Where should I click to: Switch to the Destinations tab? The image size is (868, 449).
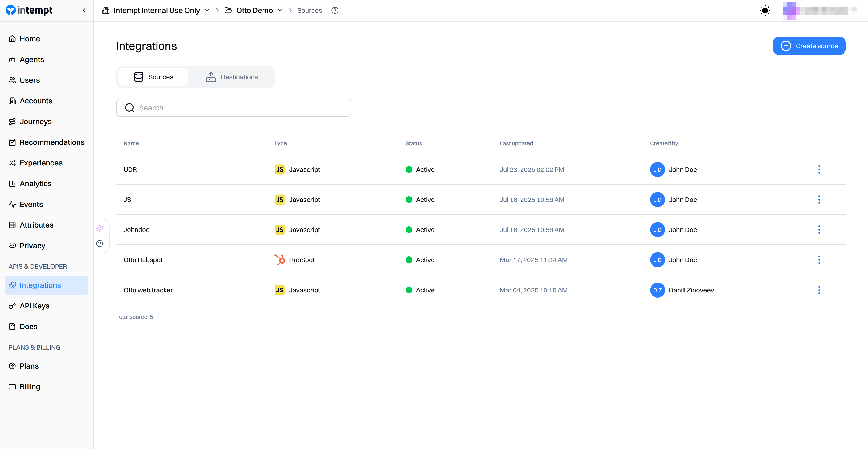232,77
